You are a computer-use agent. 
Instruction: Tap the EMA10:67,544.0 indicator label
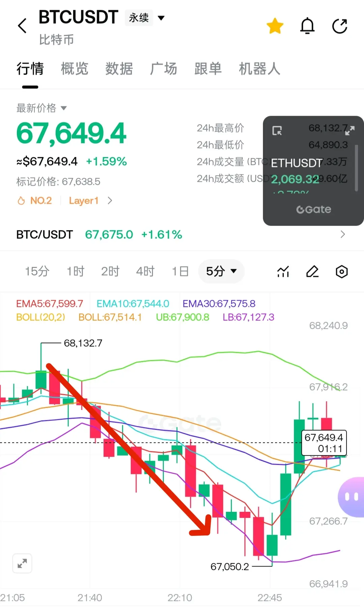[x=133, y=304]
